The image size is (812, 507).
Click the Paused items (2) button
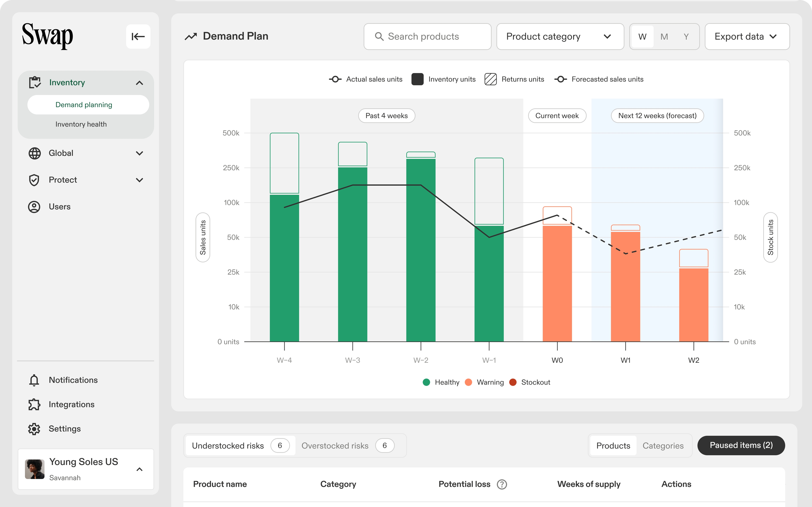741,445
